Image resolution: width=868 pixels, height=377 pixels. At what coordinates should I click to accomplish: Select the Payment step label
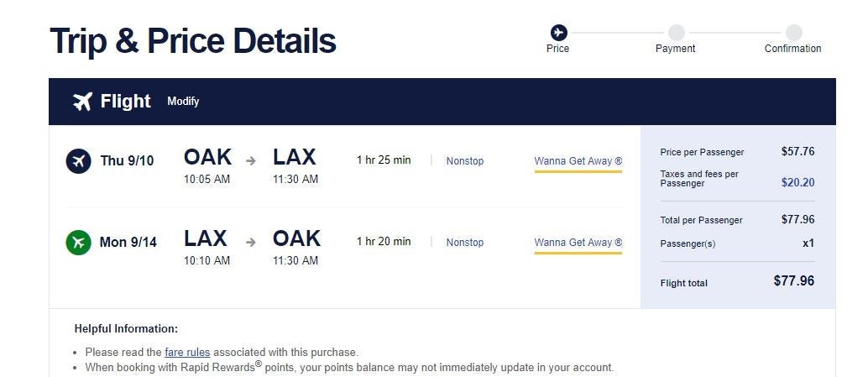[x=676, y=49]
